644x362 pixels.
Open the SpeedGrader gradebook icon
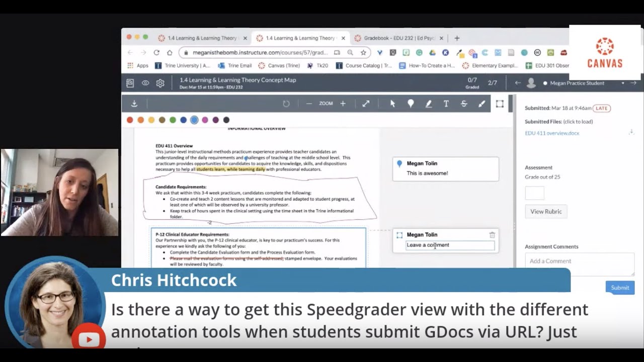point(130,83)
